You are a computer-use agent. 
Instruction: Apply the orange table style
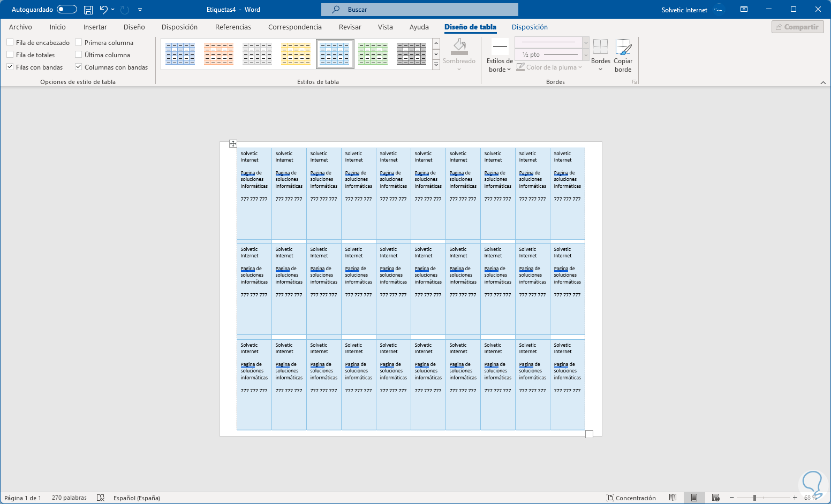click(x=219, y=54)
